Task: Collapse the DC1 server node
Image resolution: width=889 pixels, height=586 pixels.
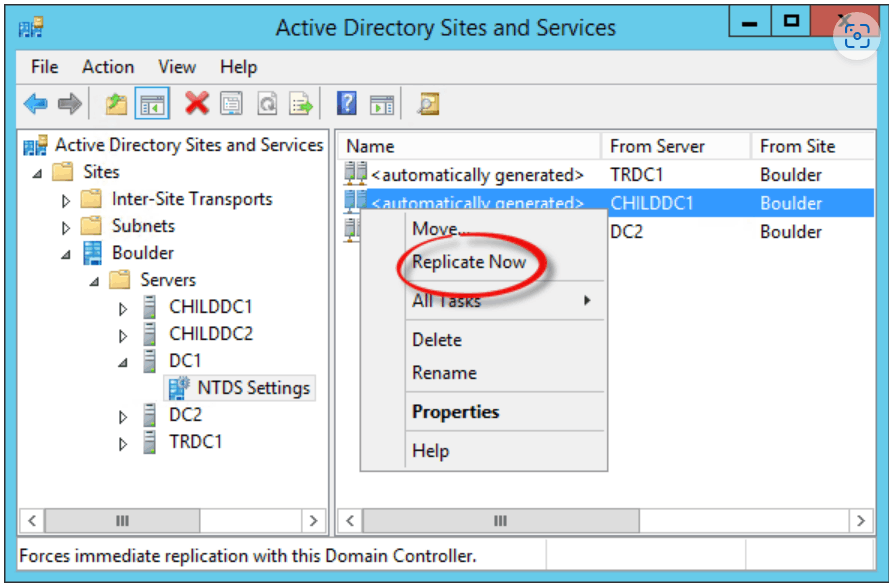Action: 123,363
